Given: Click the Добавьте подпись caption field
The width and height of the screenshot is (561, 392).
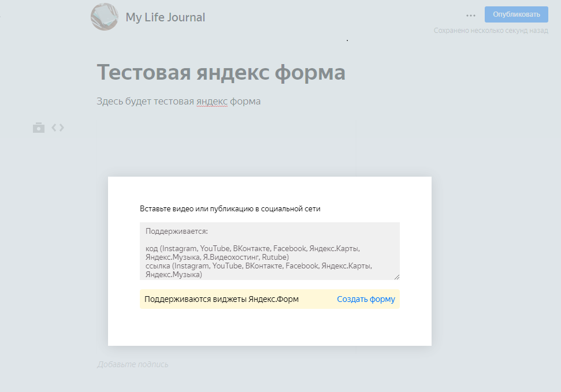Looking at the screenshot, I should tap(133, 364).
